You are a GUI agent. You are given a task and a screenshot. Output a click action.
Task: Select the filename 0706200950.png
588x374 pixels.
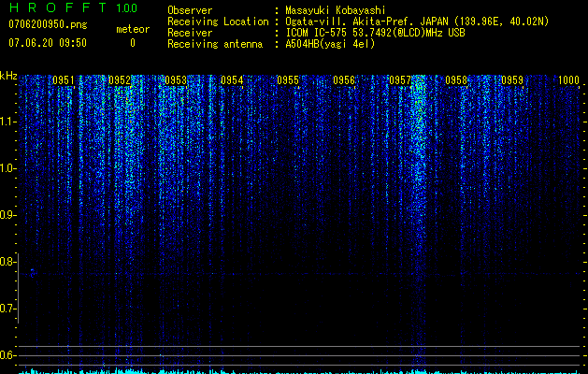[x=48, y=24]
